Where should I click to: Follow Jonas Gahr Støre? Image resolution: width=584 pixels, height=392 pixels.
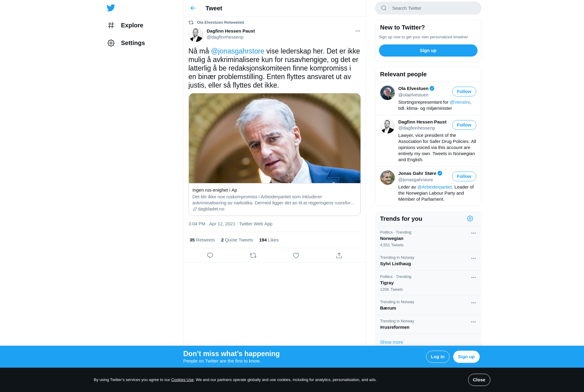pyautogui.click(x=464, y=176)
